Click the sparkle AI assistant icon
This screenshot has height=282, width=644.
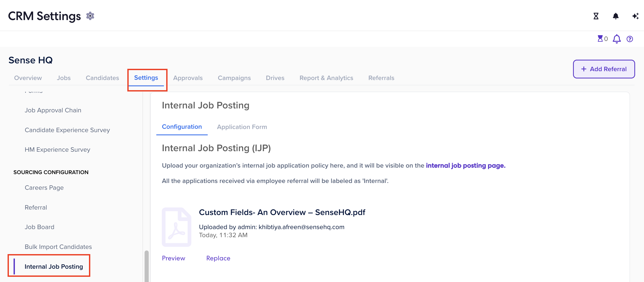click(x=635, y=16)
